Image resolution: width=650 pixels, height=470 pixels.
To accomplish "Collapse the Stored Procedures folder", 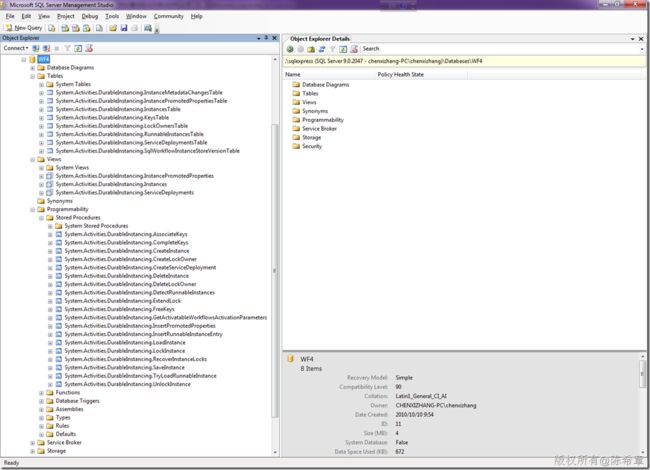I will pos(41,218).
